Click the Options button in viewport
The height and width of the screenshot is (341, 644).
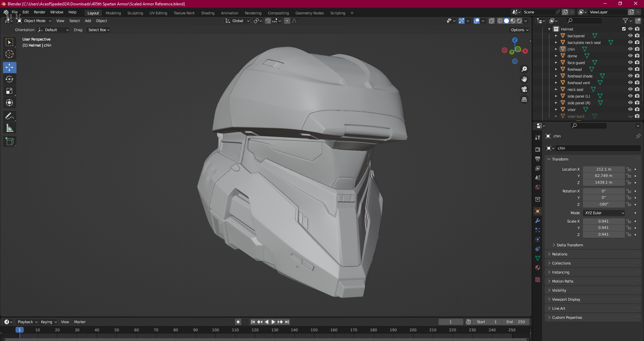[x=520, y=30]
